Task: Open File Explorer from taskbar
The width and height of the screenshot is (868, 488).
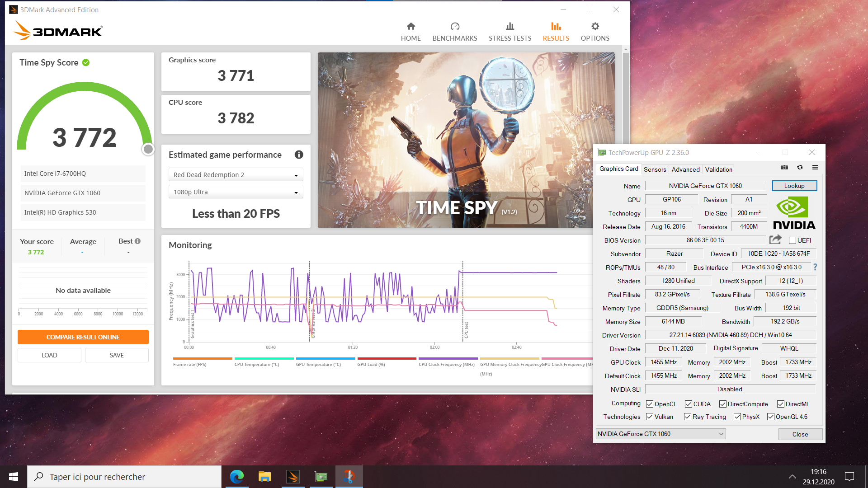Action: [x=264, y=477]
